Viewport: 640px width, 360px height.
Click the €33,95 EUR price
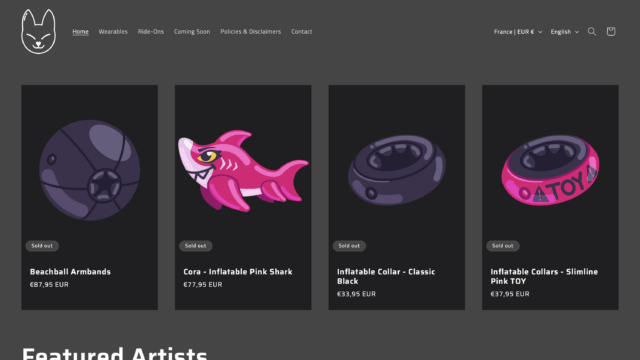click(x=356, y=294)
